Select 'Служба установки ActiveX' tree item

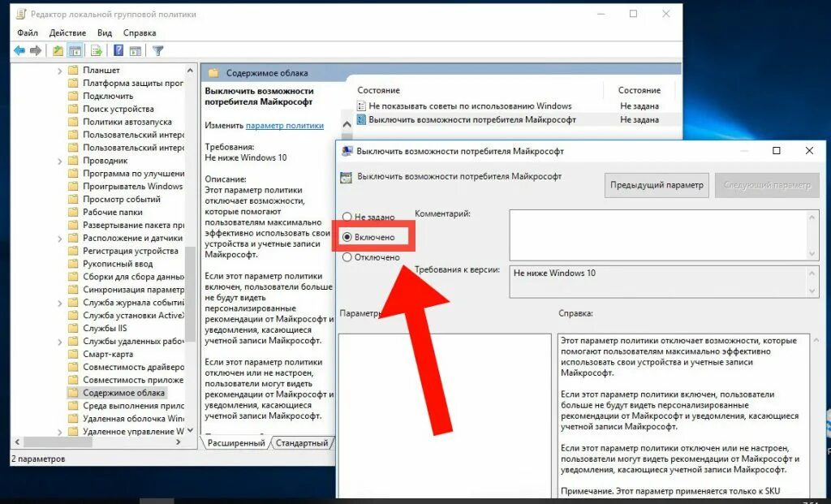click(x=133, y=316)
